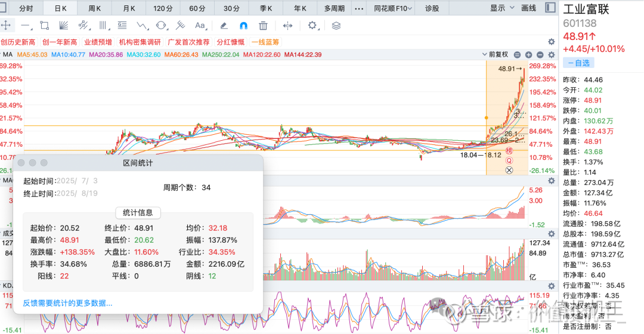Viewport: 644px width, 334px height.
Task: Switch to the 分时 tab
Action: click(26, 8)
